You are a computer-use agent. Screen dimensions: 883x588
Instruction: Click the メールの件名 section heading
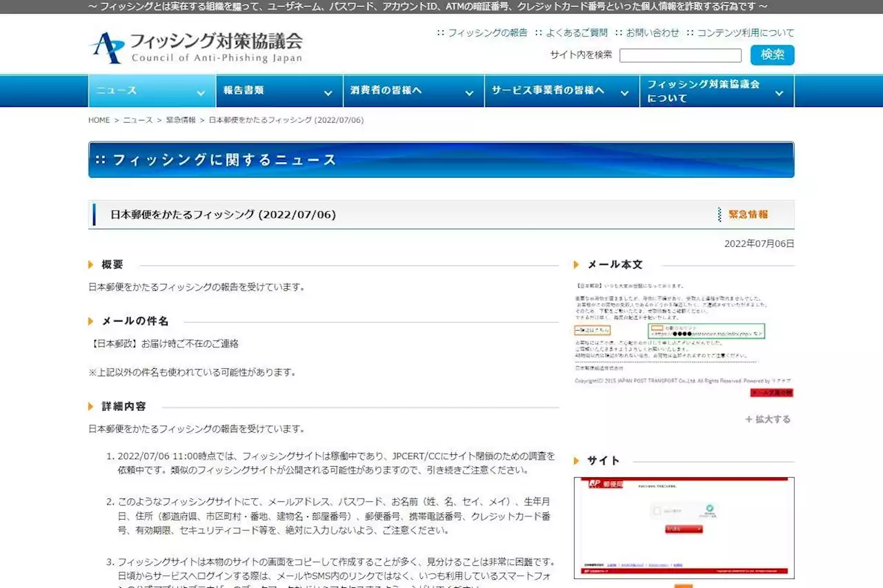click(x=135, y=321)
